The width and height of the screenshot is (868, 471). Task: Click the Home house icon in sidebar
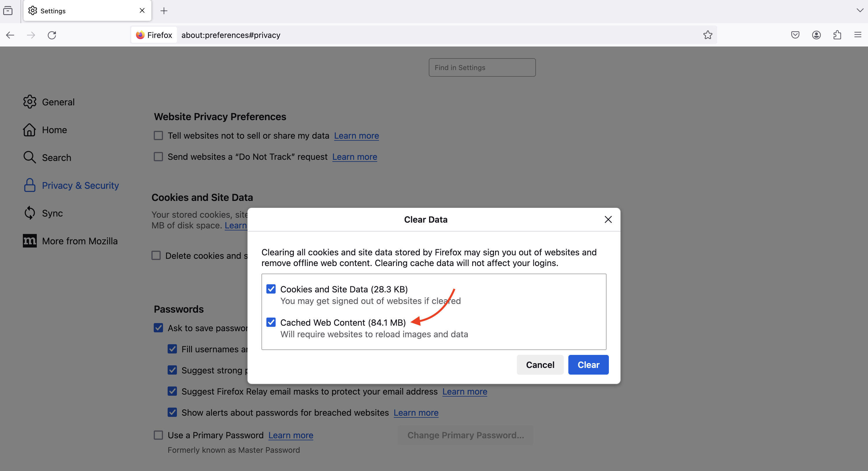pyautogui.click(x=30, y=130)
